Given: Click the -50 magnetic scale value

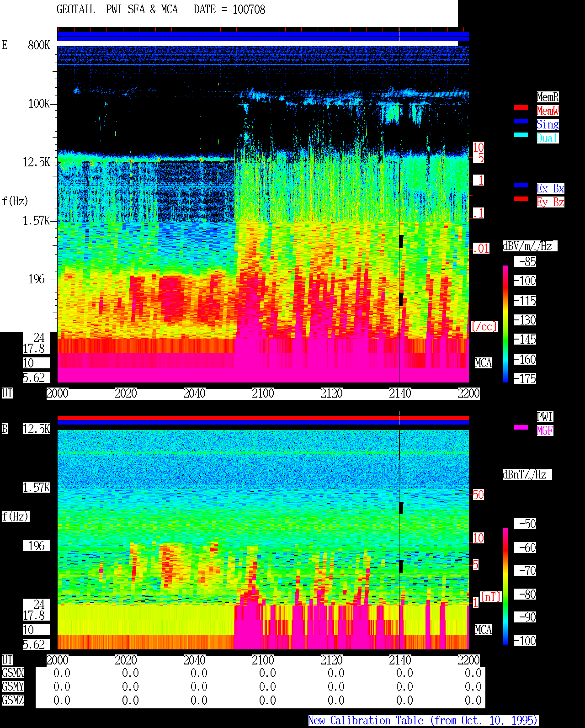Looking at the screenshot, I should point(526,524).
